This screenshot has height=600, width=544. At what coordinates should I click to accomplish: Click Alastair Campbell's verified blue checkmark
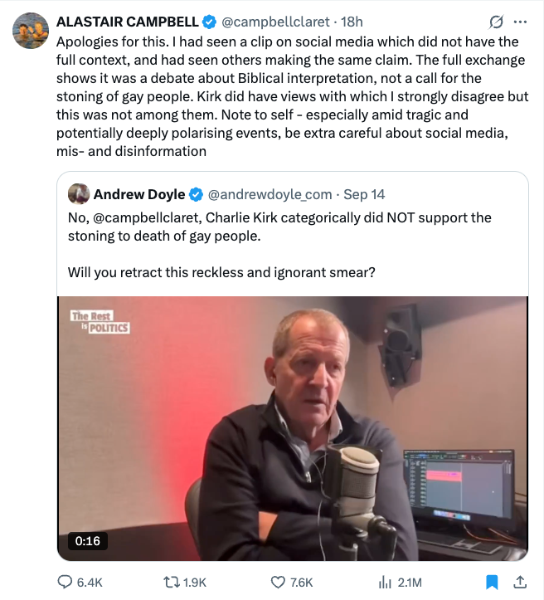(x=209, y=22)
